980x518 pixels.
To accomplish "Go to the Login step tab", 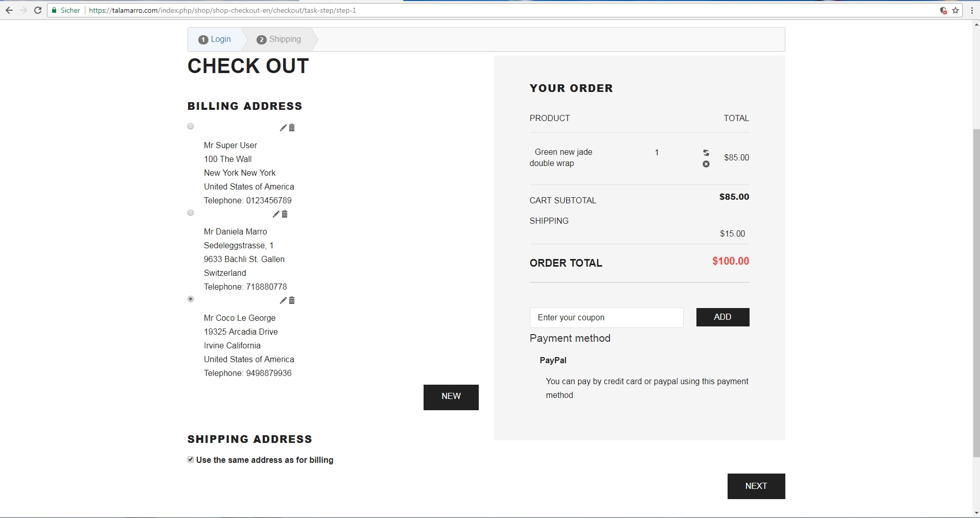I will point(215,39).
